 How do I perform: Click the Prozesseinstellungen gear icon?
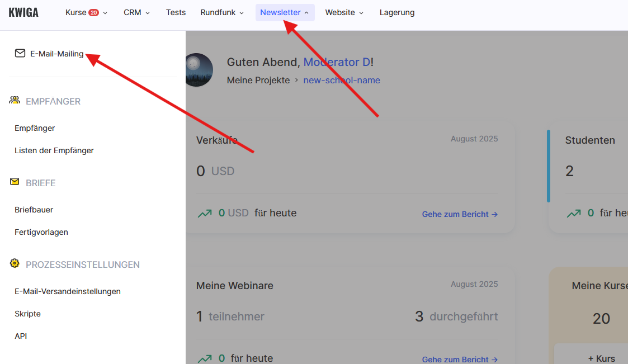[15, 264]
